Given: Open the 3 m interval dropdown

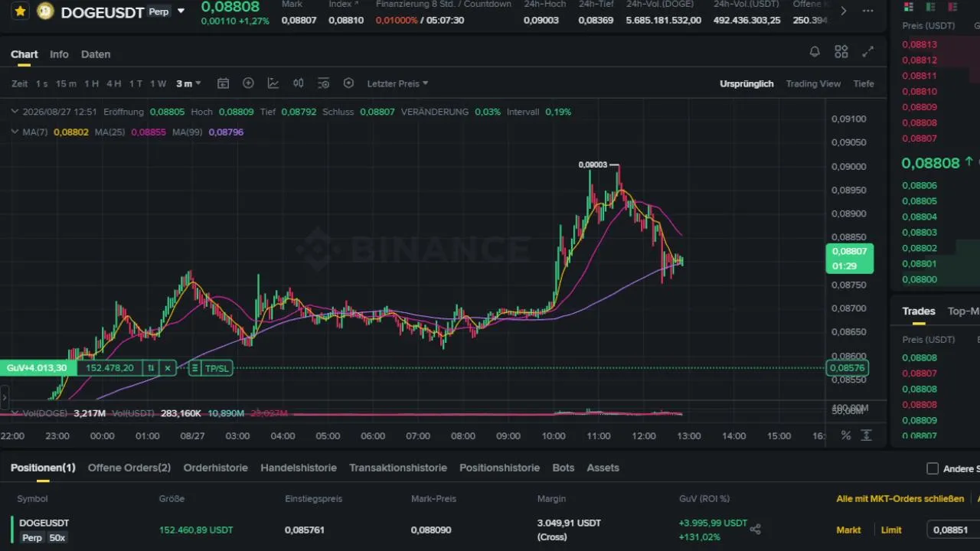Looking at the screenshot, I should [188, 83].
